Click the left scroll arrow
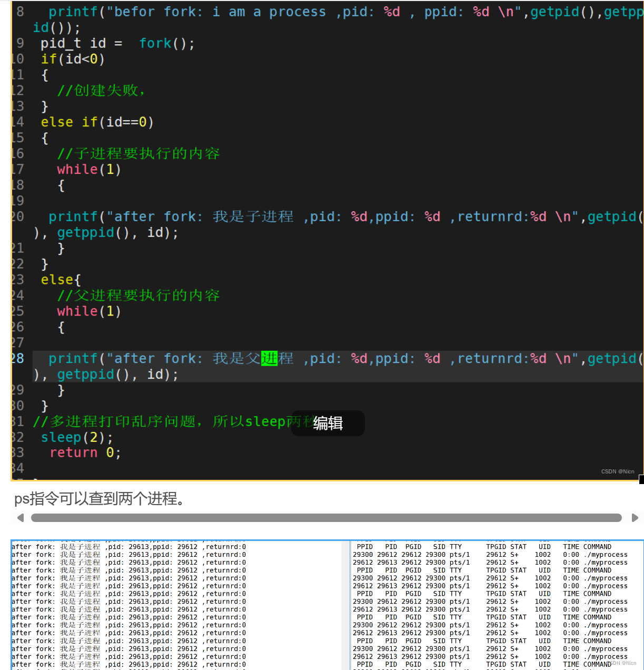Screen dimensions: 644x670 (21, 518)
